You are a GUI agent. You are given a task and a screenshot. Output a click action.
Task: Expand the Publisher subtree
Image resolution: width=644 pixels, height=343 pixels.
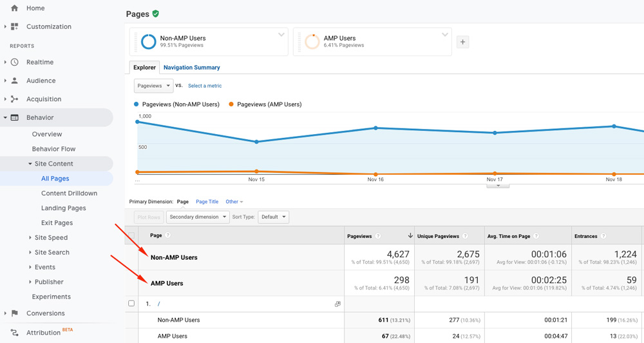click(30, 282)
